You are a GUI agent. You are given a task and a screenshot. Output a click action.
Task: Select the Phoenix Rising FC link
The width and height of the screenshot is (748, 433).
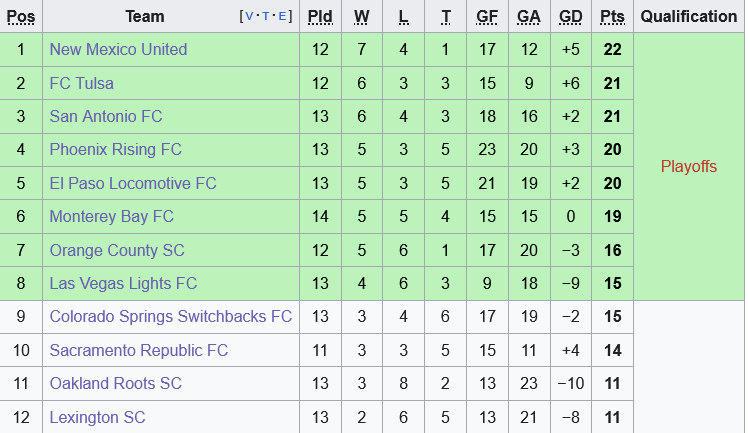[x=116, y=150]
